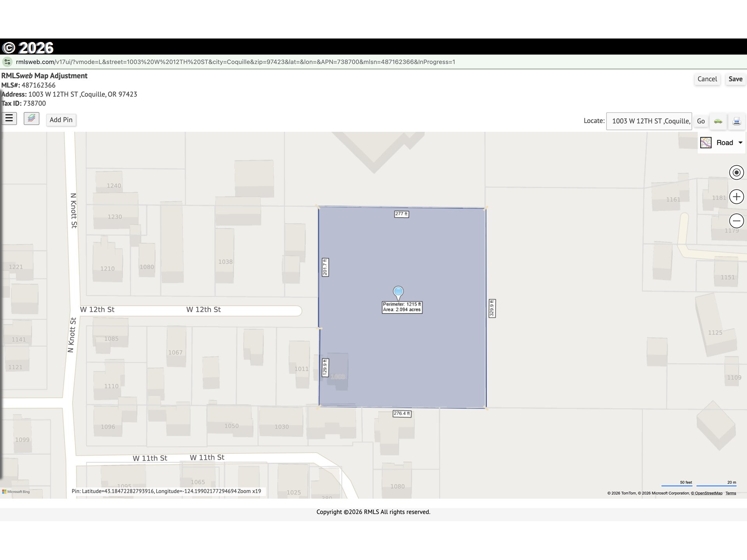Viewport: 747px width, 560px height.
Task: Click the locate-me target icon
Action: click(x=736, y=172)
